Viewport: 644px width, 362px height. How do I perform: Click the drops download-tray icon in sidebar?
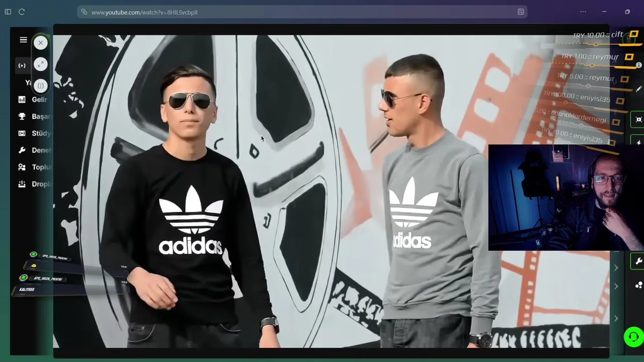tap(22, 184)
